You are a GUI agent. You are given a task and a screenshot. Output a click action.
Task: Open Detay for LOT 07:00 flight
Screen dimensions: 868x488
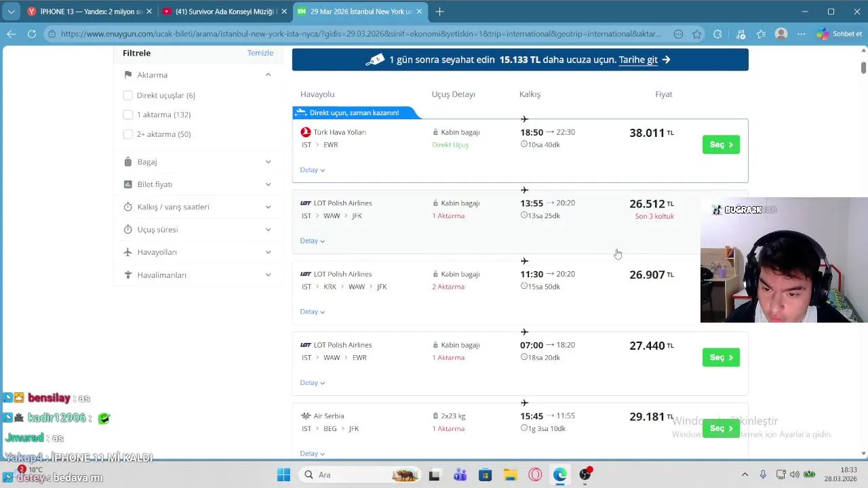313,383
